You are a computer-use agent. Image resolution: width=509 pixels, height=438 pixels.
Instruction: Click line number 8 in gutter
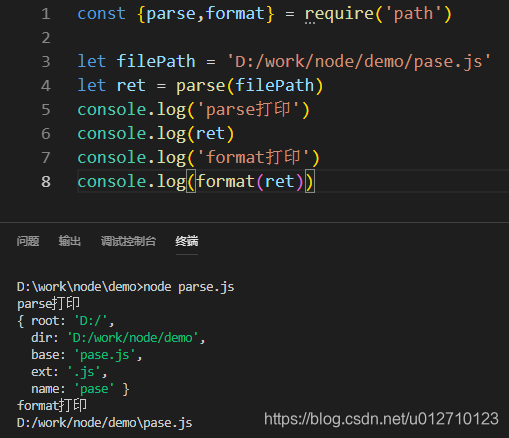coord(46,182)
